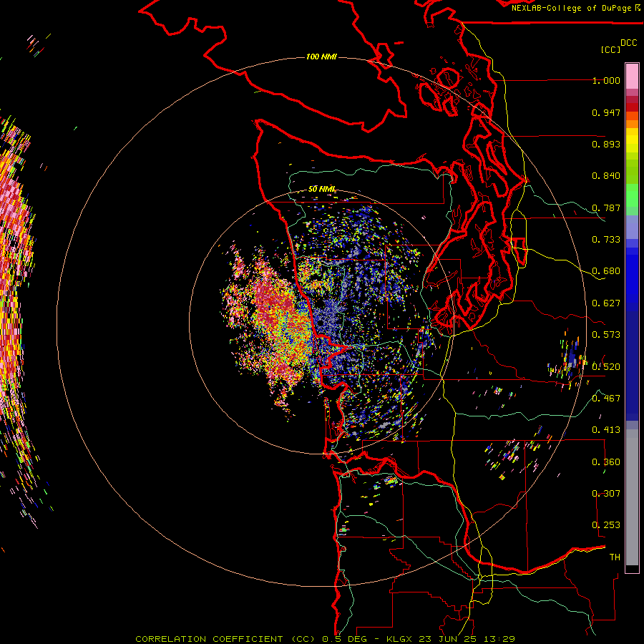Click the 0.573 color scale value
The height and width of the screenshot is (644, 644).
(x=606, y=335)
